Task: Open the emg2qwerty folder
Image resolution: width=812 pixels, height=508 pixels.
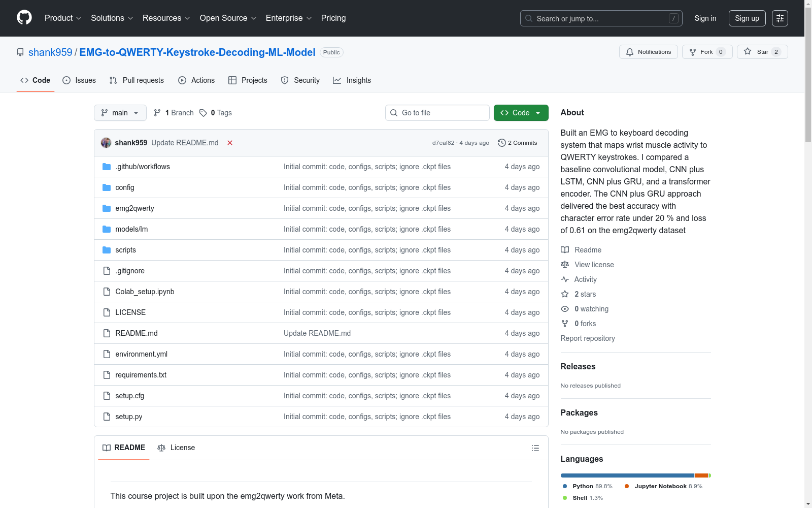Action: (x=134, y=208)
